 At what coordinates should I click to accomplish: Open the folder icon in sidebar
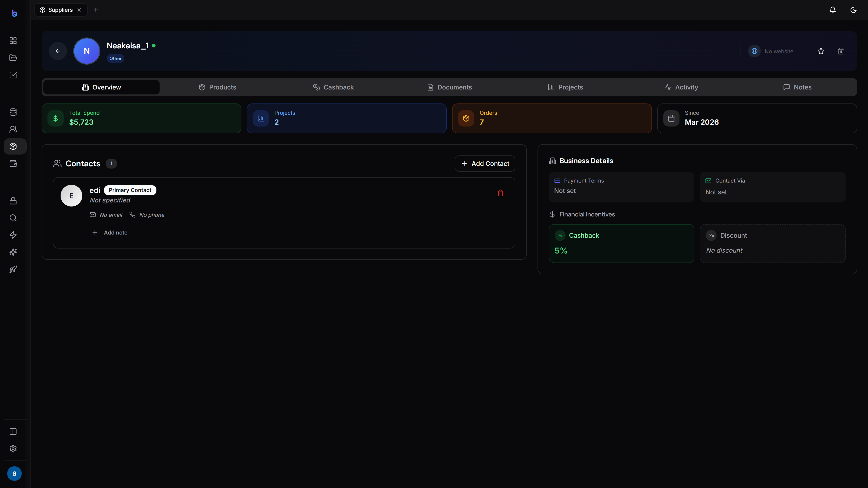coord(13,58)
